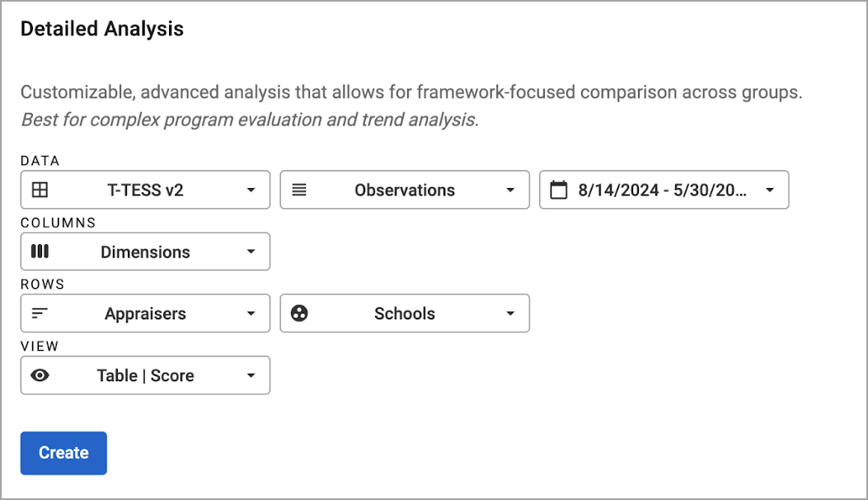Click the sort lines icon beside Appraisers
Screen dimensions: 868x500
40,314
